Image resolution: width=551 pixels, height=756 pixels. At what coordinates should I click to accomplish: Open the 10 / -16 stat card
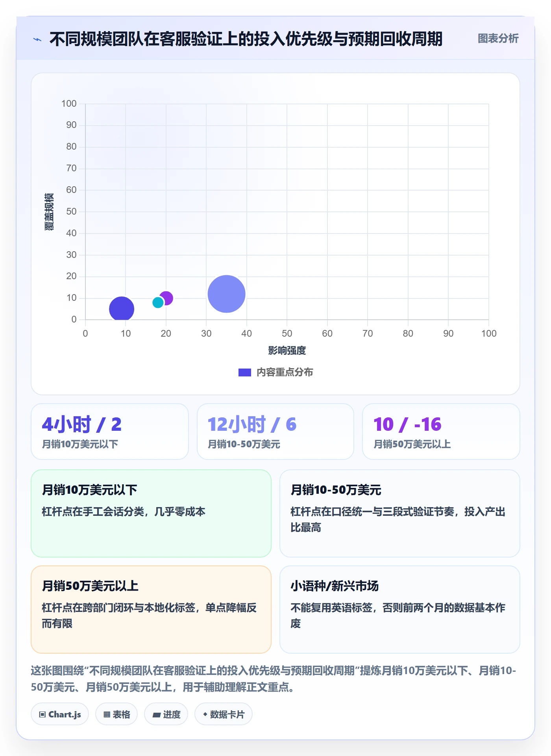coord(441,431)
